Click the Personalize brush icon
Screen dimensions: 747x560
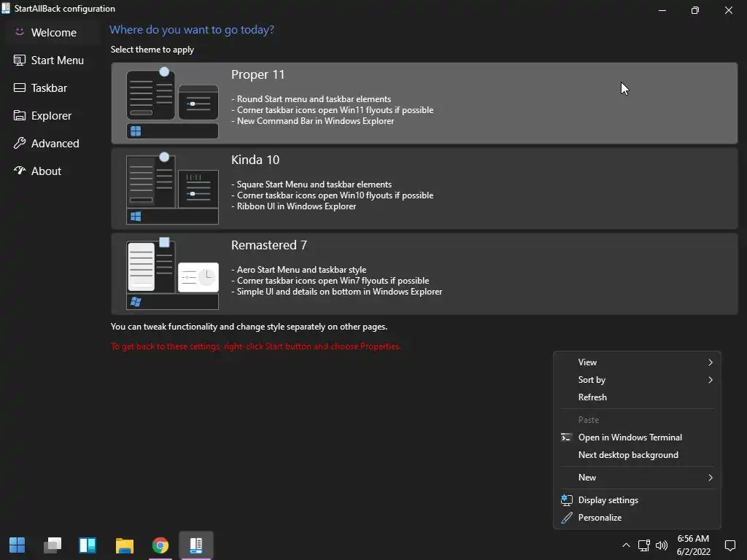point(566,518)
